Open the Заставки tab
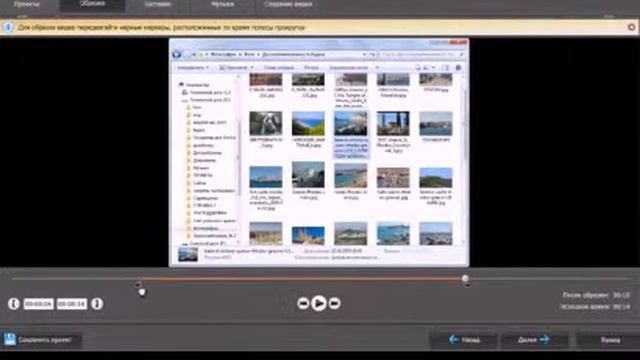Image resolution: width=640 pixels, height=360 pixels. pos(157,5)
